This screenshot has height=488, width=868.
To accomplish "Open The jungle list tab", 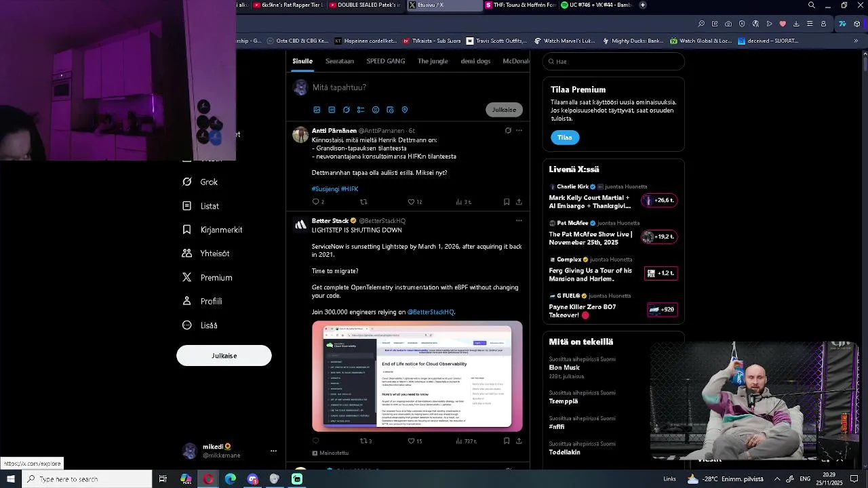I will coord(433,61).
